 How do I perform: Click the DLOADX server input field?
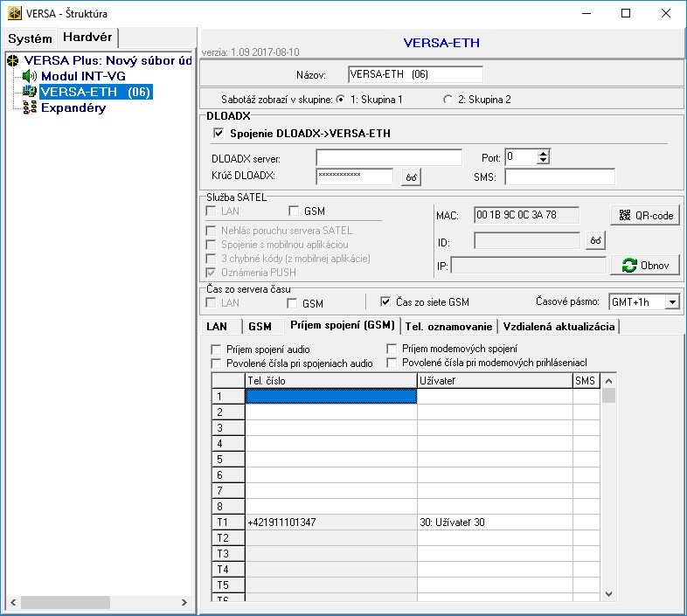(389, 157)
